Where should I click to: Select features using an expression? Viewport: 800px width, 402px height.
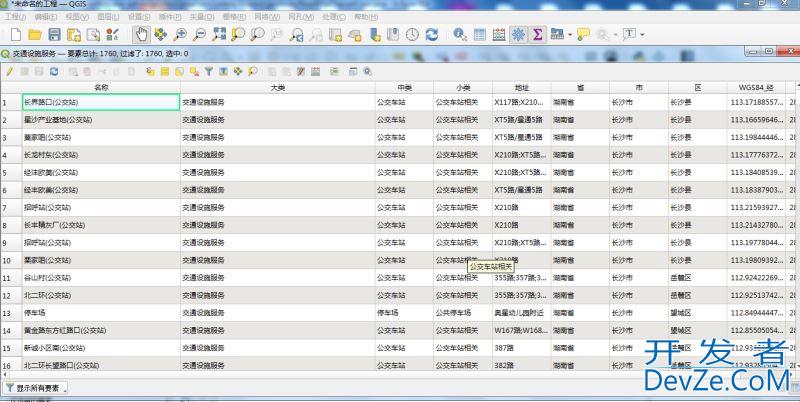pos(149,71)
